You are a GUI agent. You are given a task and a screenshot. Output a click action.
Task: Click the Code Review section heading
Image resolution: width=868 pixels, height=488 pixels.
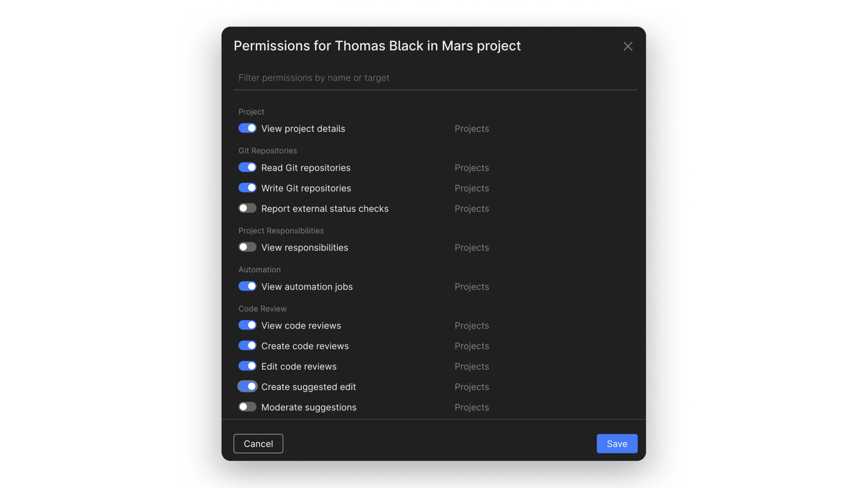point(263,309)
